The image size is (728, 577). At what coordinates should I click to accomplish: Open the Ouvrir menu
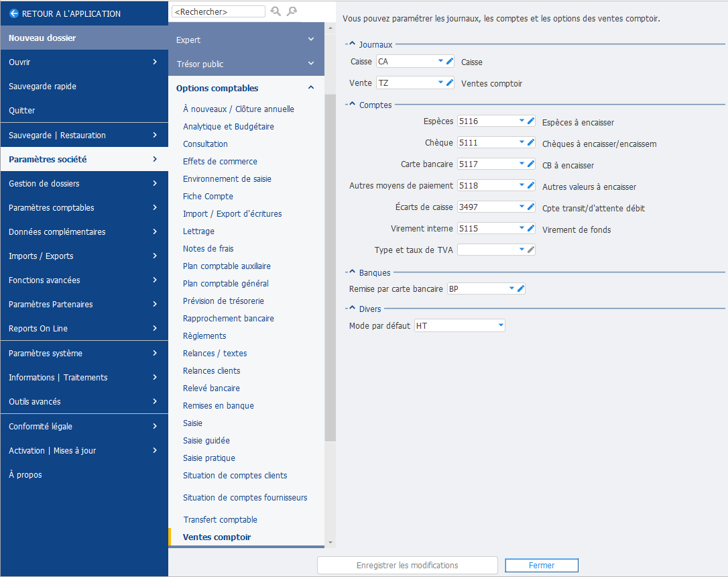[x=84, y=62]
